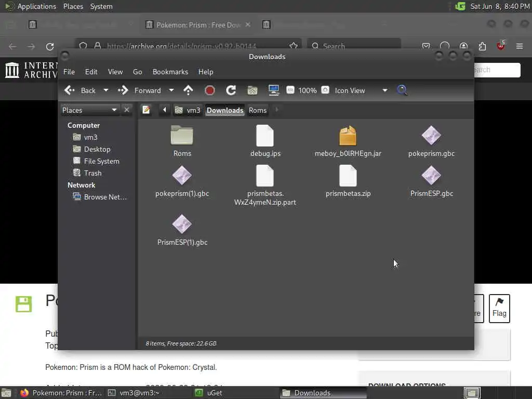Select Trash in Places sidebar

pyautogui.click(x=92, y=173)
